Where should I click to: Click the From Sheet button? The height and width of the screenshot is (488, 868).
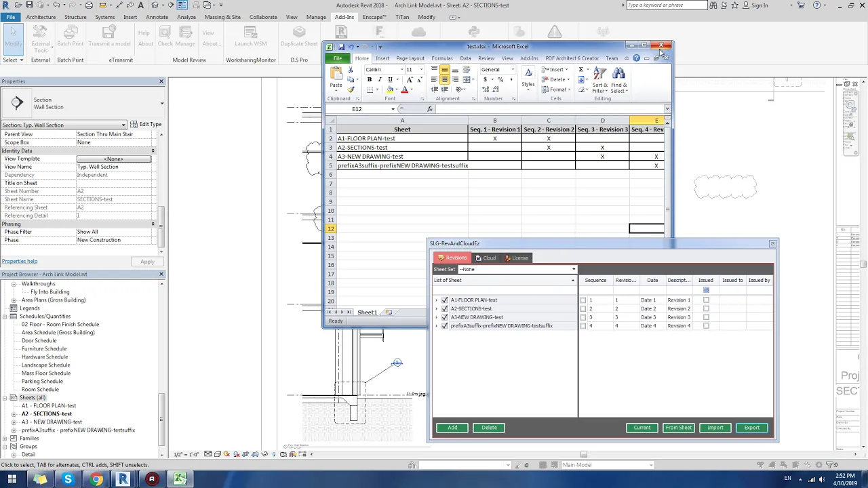point(678,428)
